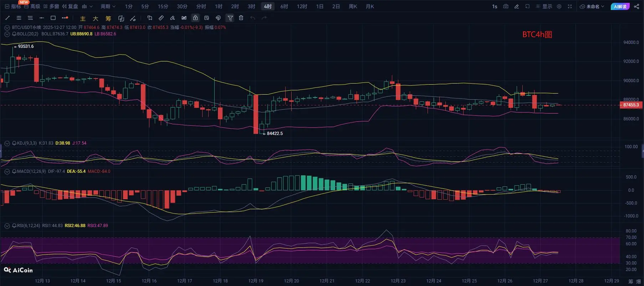
Task: Click the 12月 20 date axis label
Action: point(291,281)
